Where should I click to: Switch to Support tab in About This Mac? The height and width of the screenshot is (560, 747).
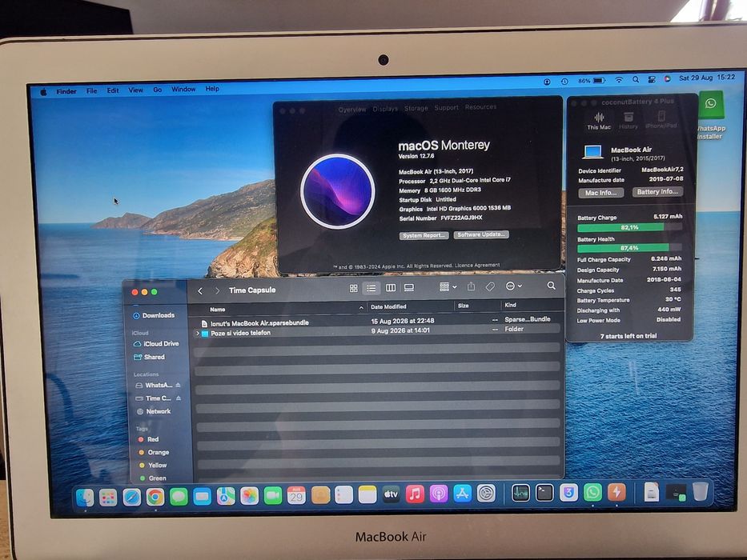pos(447,108)
